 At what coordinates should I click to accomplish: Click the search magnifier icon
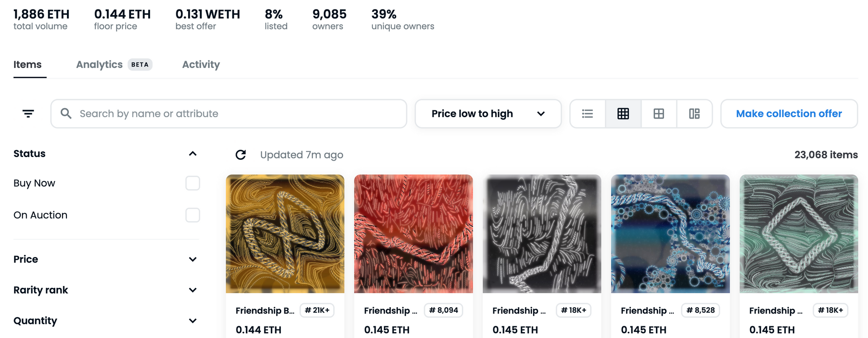(66, 114)
